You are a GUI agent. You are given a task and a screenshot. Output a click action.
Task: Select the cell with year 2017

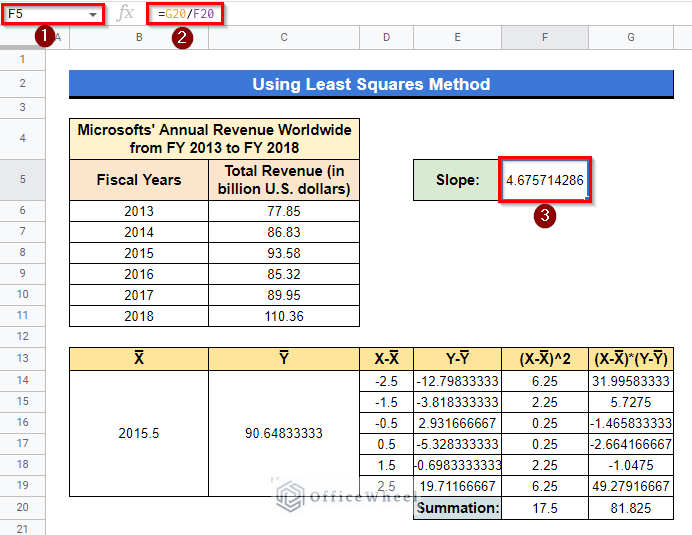point(139,295)
